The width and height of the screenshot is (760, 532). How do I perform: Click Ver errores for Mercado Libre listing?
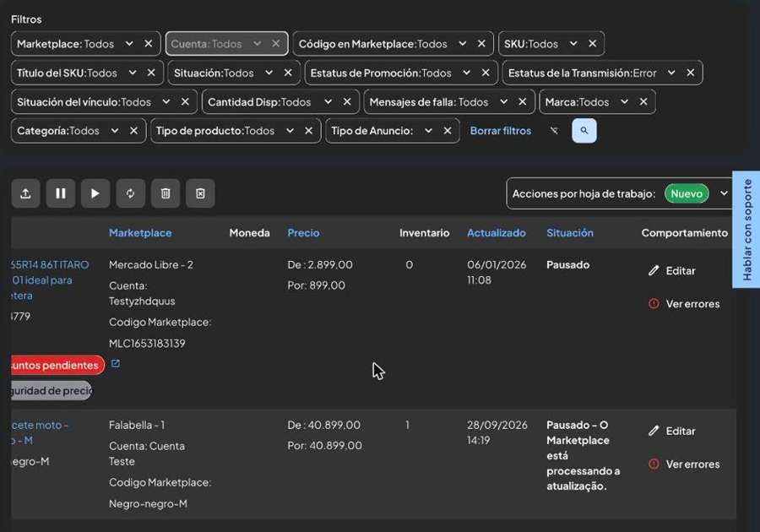pyautogui.click(x=684, y=304)
